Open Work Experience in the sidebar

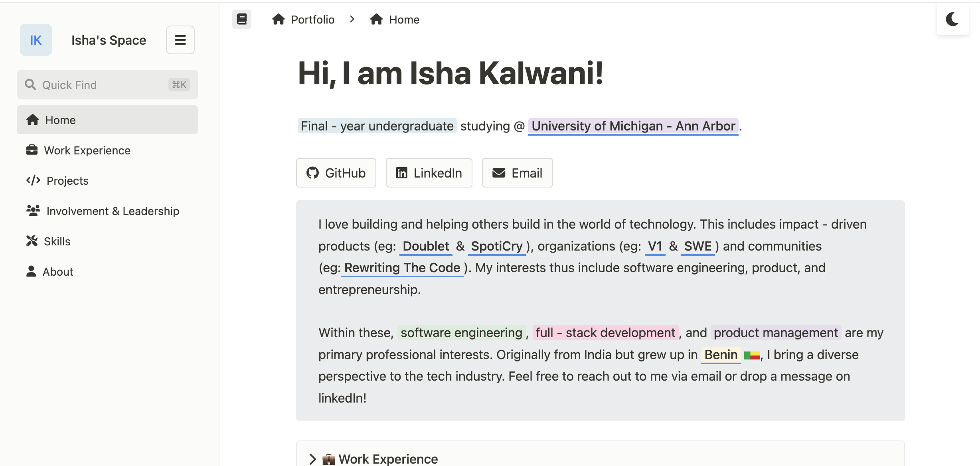(x=107, y=150)
